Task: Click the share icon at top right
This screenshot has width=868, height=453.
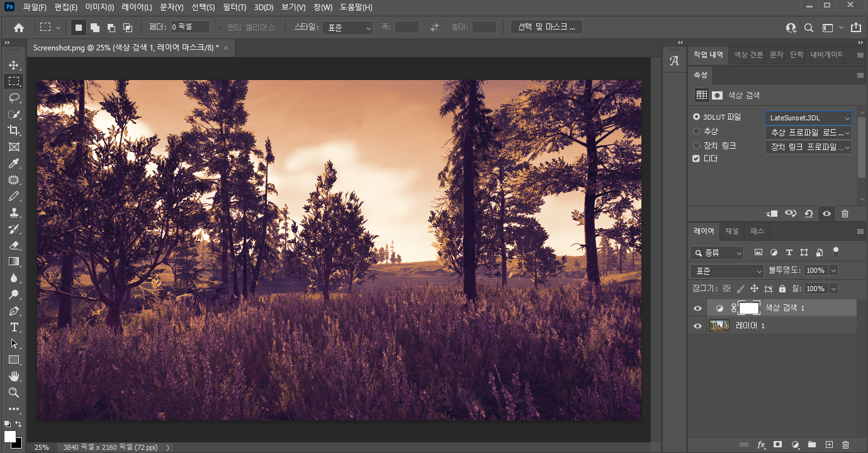Action: click(x=855, y=28)
